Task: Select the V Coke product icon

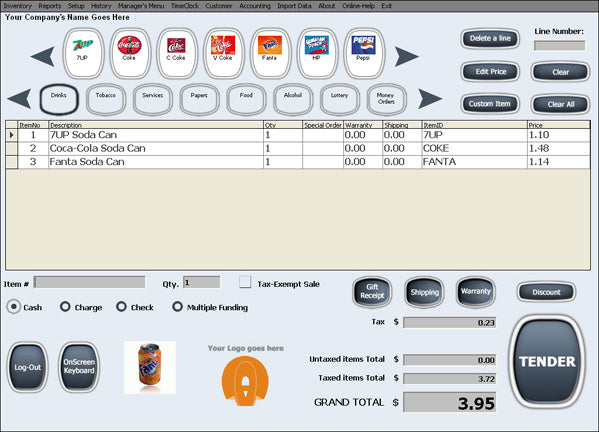Action: (x=223, y=53)
